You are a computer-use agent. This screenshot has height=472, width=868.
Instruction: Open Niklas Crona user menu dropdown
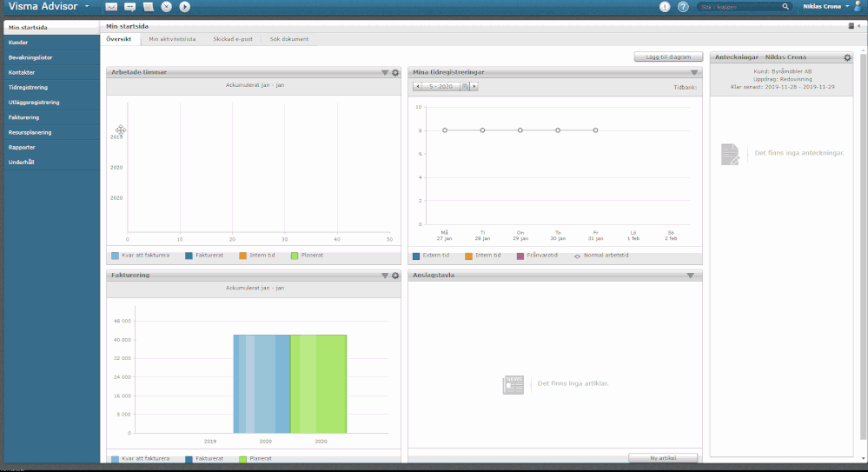(x=847, y=7)
